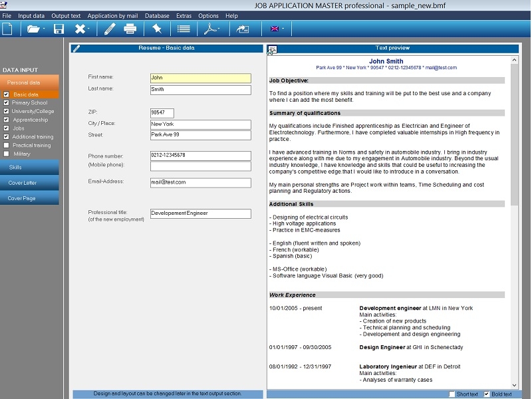Click the John Smith name in preview
The image size is (532, 399).
pyautogui.click(x=386, y=61)
